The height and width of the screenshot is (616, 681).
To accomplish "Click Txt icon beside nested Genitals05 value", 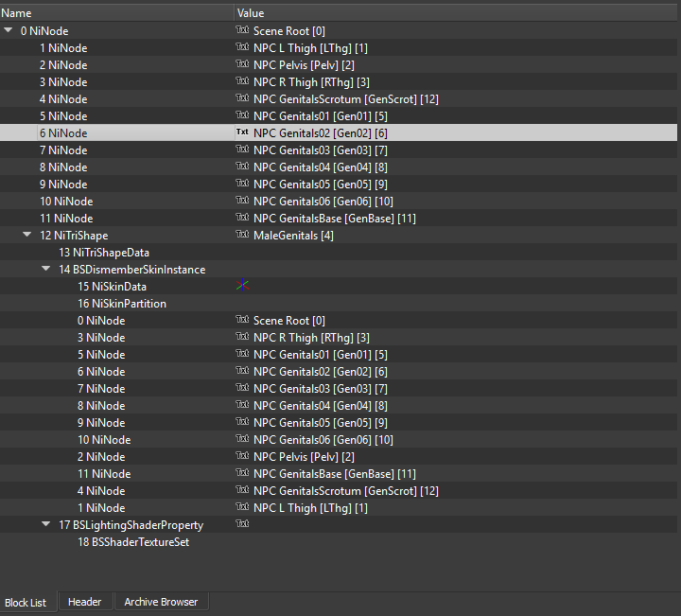I will (242, 421).
